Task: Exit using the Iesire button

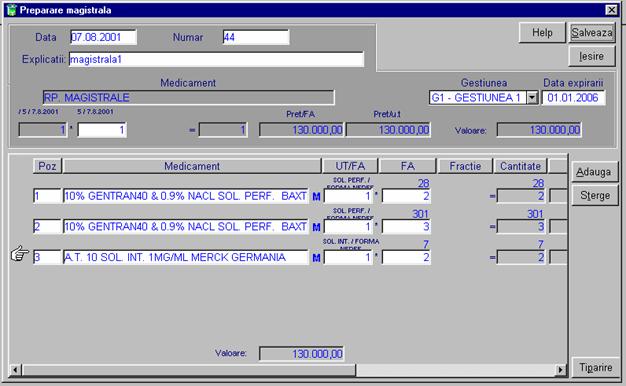Action: click(x=592, y=56)
